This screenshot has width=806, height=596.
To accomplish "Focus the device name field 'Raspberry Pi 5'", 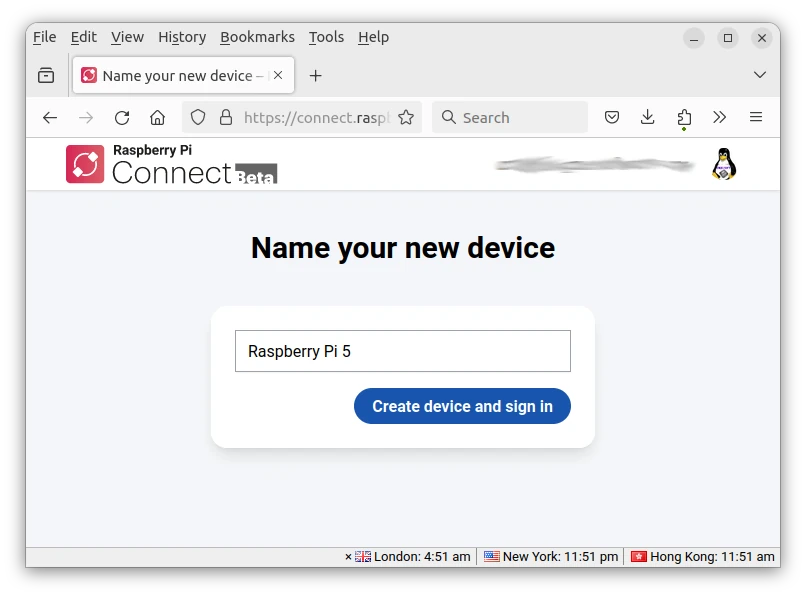I will coord(403,351).
